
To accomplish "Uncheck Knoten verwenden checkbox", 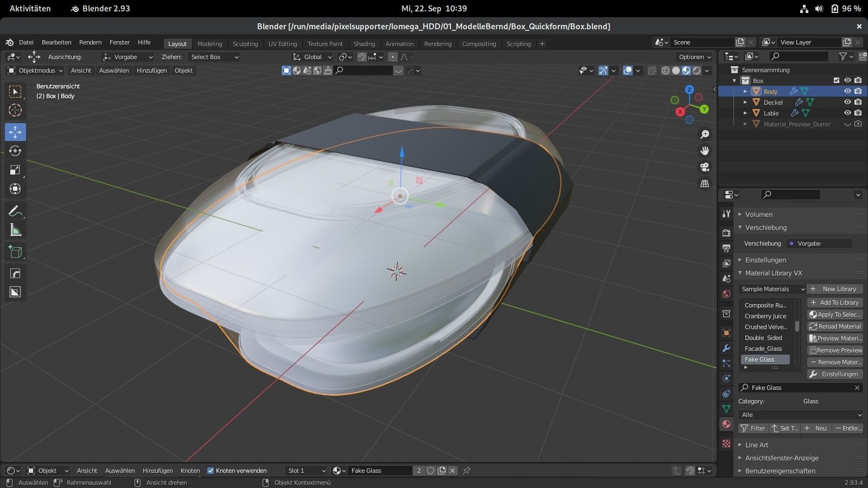I will [x=210, y=471].
